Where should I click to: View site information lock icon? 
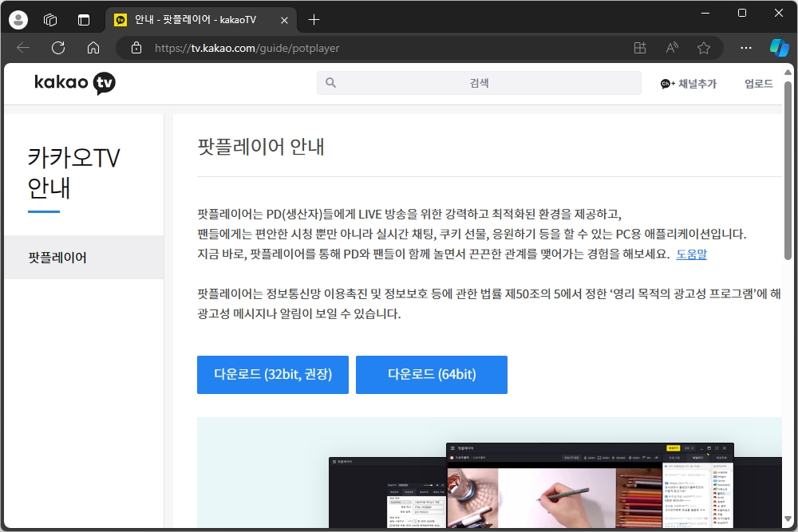tap(136, 48)
